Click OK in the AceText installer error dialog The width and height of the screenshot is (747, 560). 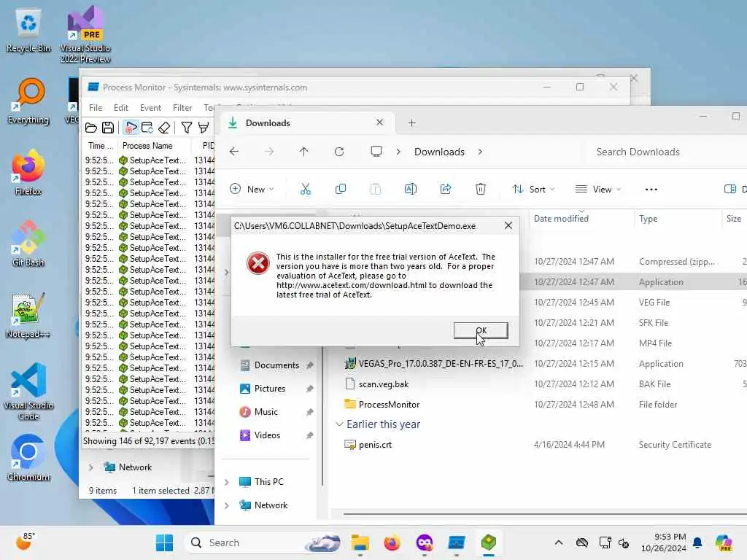[481, 330]
